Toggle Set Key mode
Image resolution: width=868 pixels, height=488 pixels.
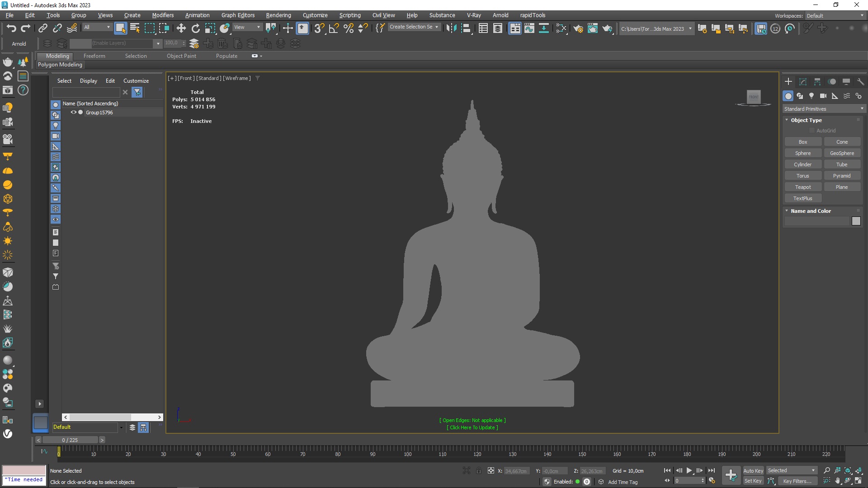[x=753, y=481]
